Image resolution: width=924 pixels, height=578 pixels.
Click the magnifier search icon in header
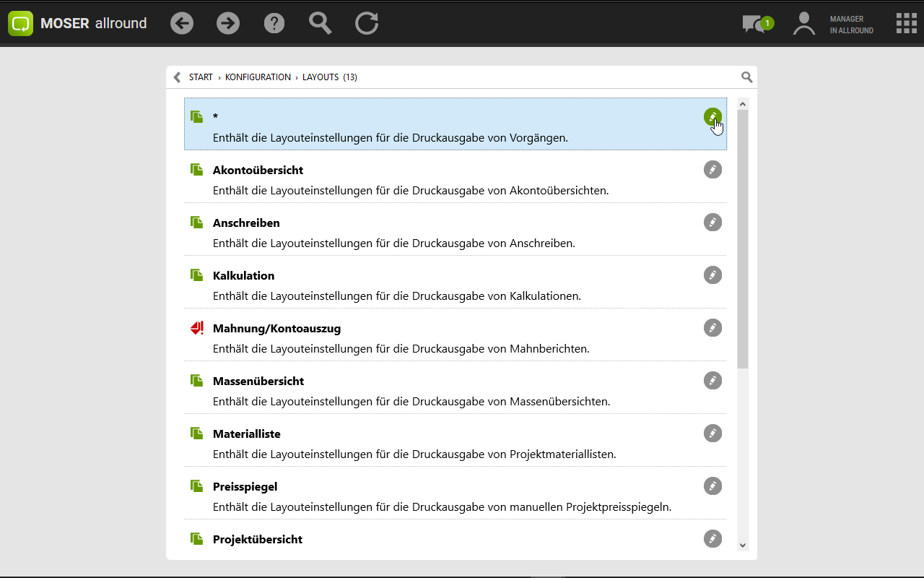[x=320, y=23]
